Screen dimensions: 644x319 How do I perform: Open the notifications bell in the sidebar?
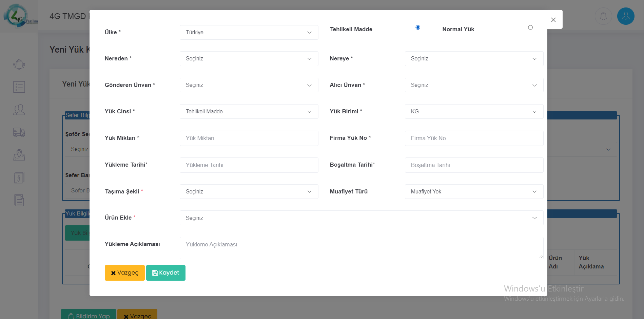[x=19, y=64]
